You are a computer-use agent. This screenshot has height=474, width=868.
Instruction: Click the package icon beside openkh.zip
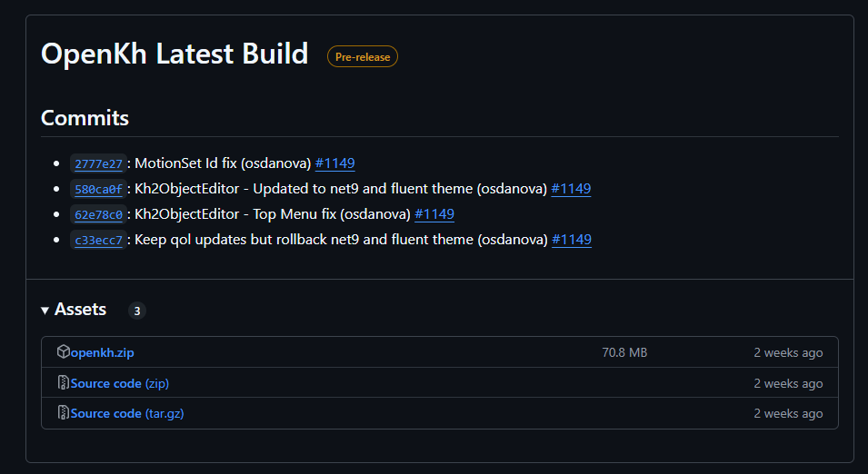[63, 351]
